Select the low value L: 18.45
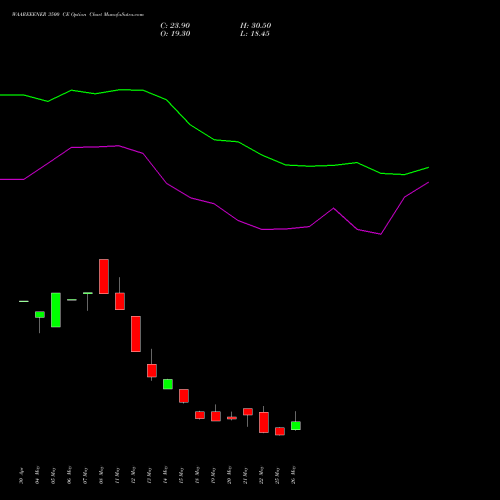The width and height of the screenshot is (500, 500). [x=255, y=34]
